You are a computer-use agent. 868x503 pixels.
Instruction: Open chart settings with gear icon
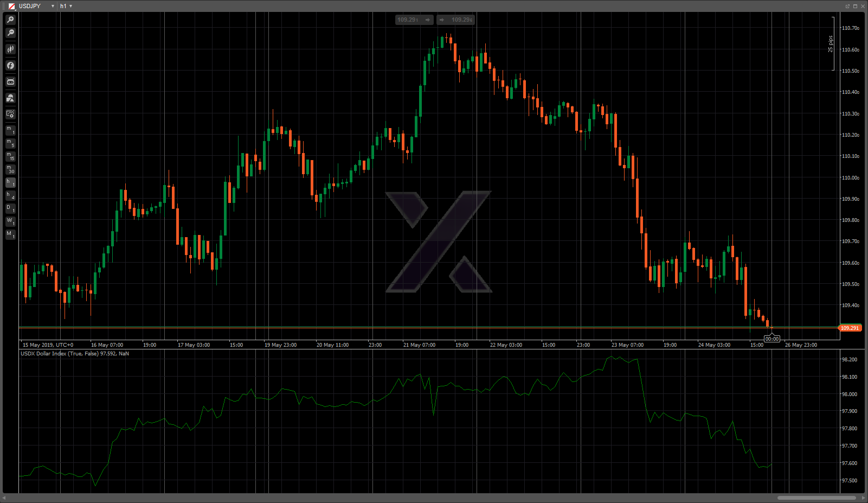[x=10, y=114]
